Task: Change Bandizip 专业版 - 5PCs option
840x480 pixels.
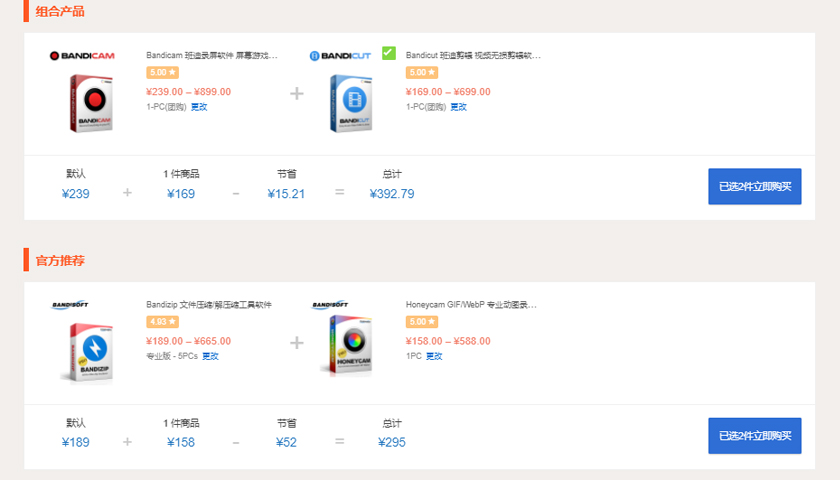Action: pos(210,356)
